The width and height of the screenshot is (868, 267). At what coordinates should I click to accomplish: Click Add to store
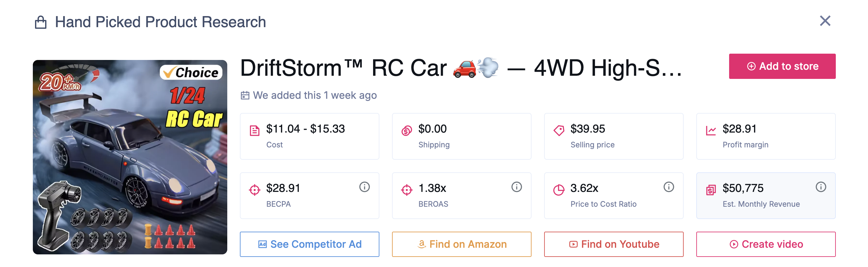782,66
